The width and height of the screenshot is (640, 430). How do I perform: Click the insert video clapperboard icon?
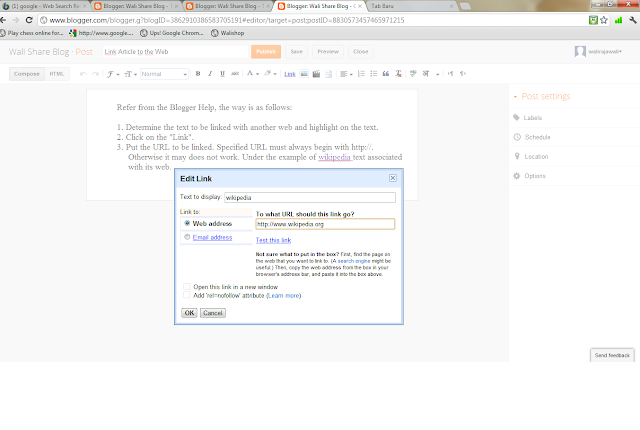click(316, 74)
